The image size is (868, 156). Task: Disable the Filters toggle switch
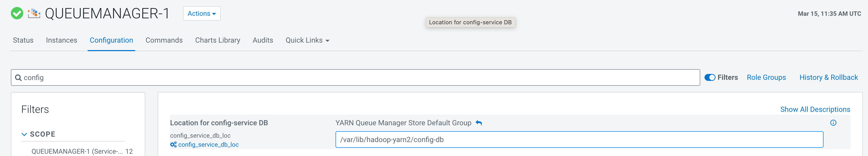(x=710, y=77)
